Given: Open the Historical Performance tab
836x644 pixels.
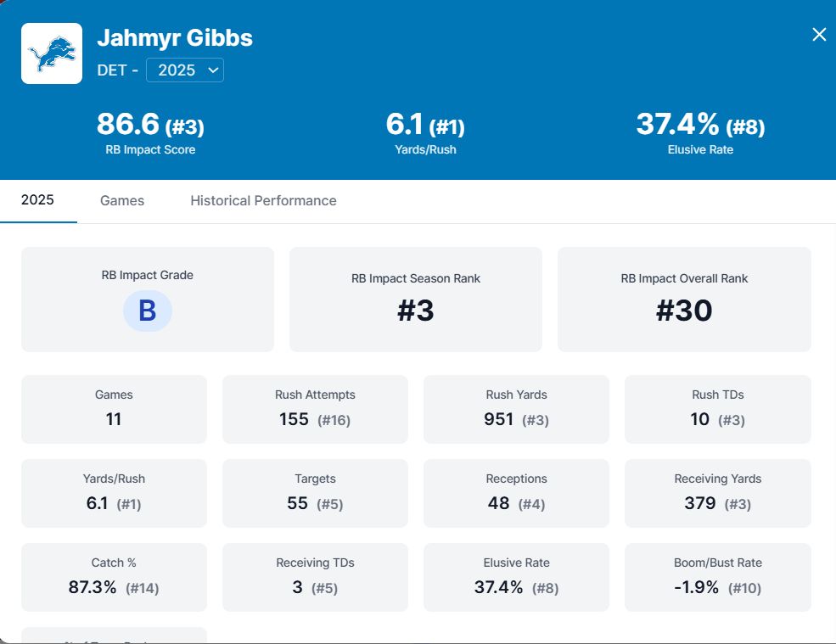Looking at the screenshot, I should click(x=263, y=201).
